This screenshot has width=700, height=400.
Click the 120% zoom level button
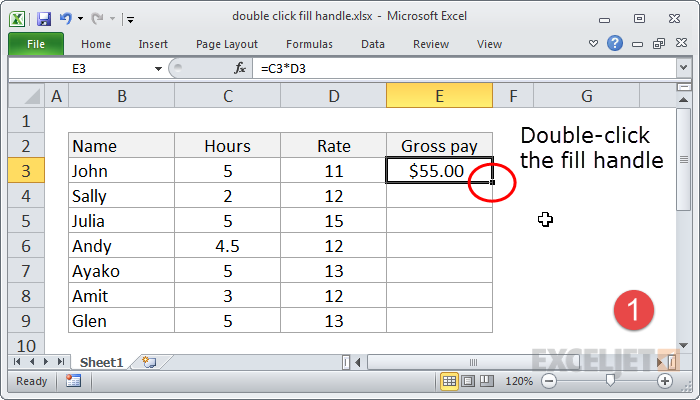pyautogui.click(x=519, y=381)
